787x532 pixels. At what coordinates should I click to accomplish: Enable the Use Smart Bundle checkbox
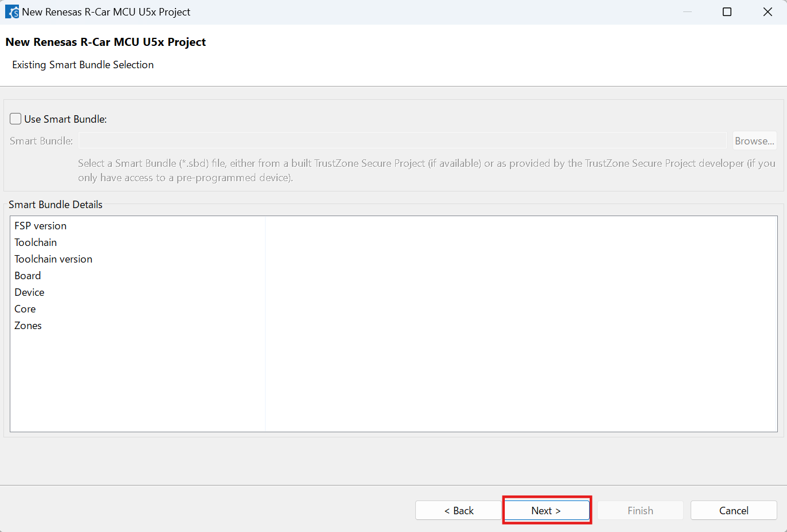[x=15, y=119]
